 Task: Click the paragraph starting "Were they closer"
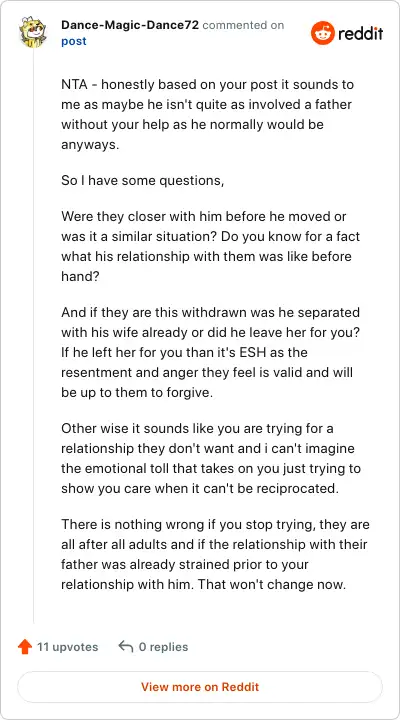click(x=210, y=246)
